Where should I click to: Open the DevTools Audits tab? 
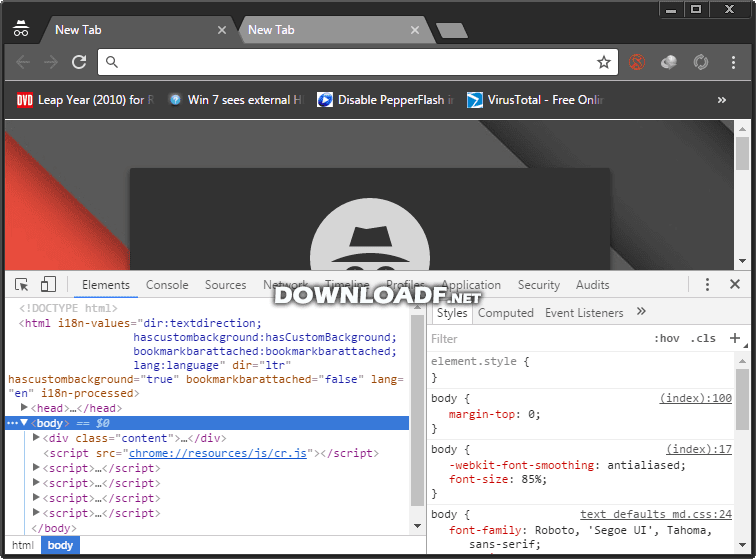point(593,285)
